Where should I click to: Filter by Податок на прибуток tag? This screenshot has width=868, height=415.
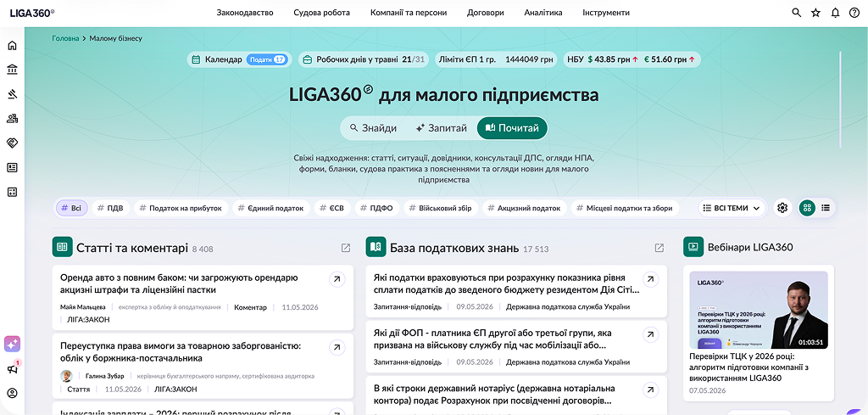click(181, 208)
